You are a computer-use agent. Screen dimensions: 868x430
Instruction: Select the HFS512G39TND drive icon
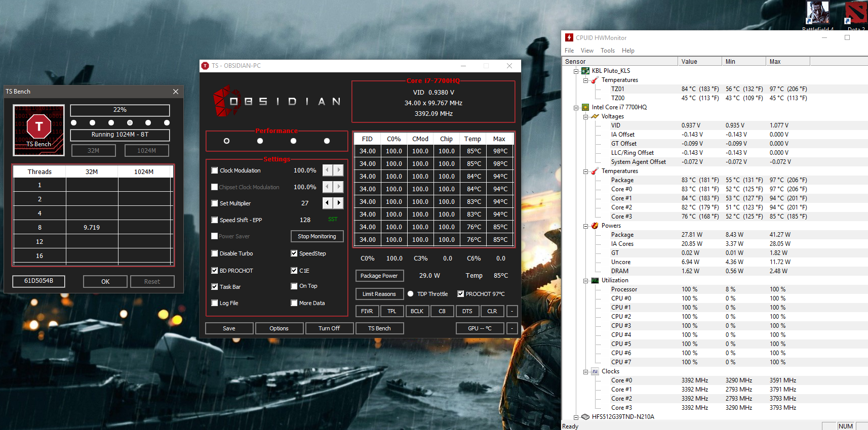click(x=585, y=417)
